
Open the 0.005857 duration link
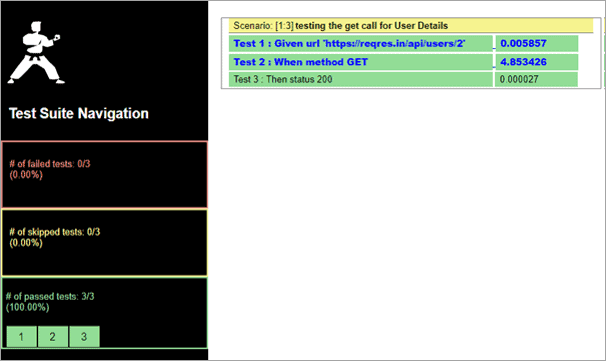click(523, 43)
